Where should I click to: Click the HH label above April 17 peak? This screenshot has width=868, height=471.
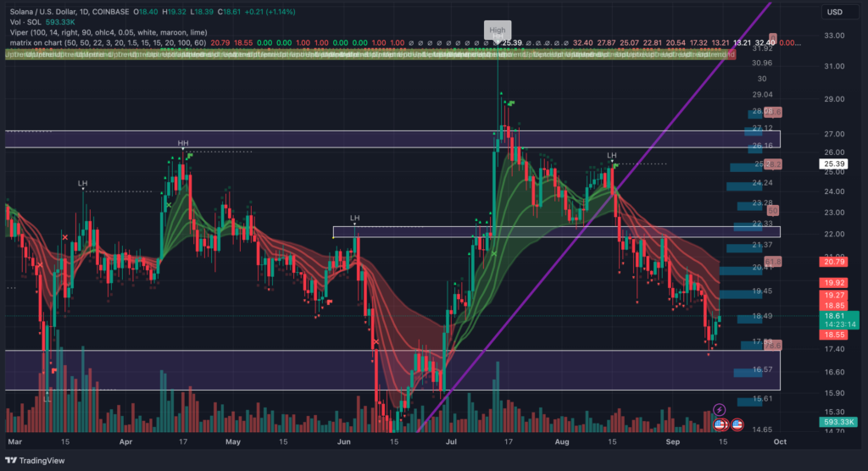183,143
